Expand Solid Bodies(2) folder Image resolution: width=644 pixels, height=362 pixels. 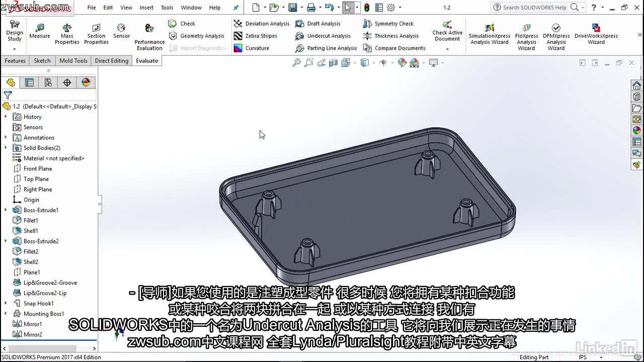[x=6, y=148]
